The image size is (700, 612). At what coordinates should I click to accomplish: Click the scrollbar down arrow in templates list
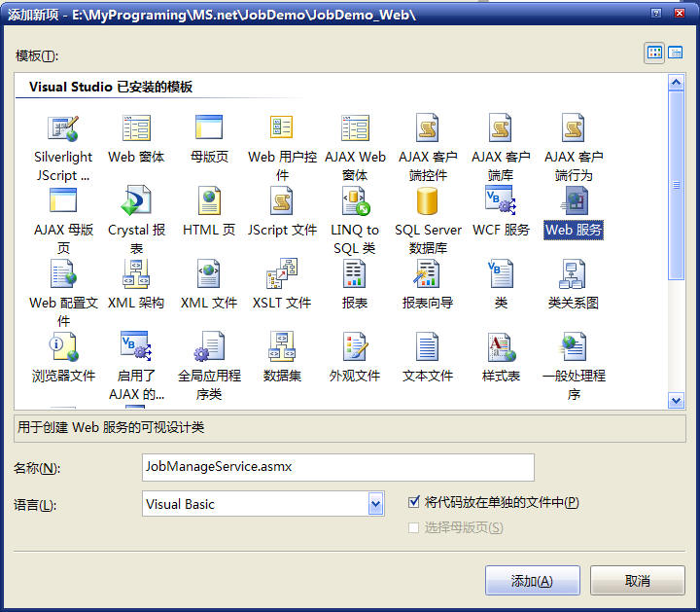tap(676, 400)
